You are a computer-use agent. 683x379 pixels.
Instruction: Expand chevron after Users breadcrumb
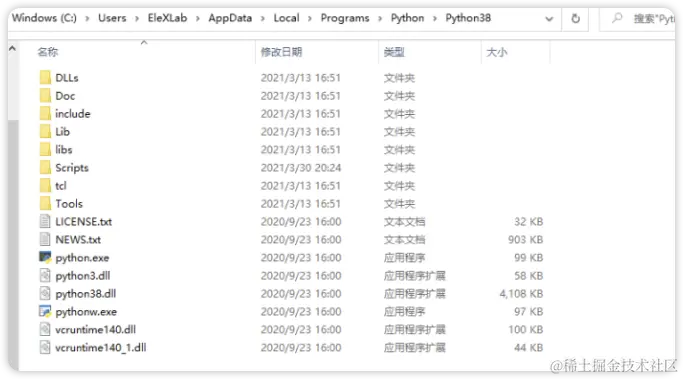137,18
